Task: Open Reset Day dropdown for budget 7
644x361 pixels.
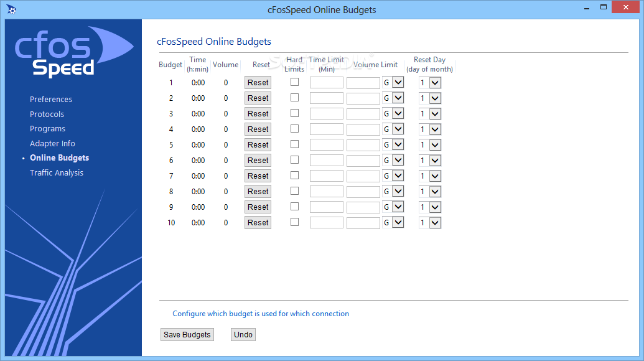Action: click(429, 176)
